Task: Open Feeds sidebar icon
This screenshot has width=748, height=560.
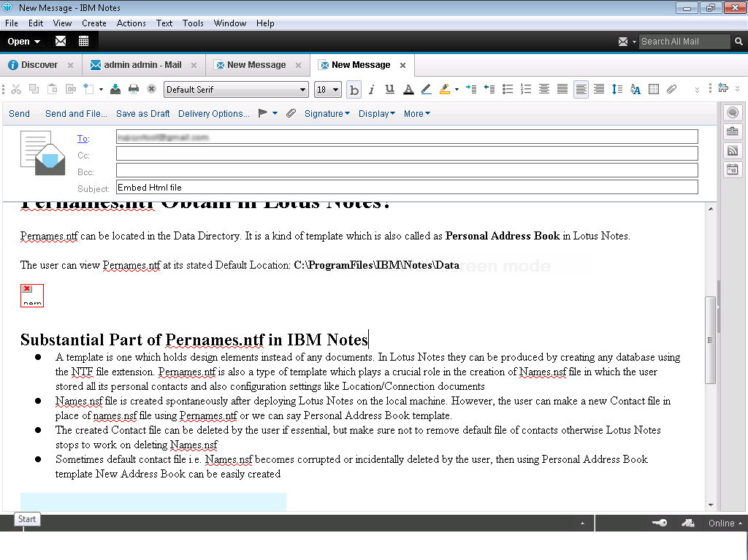Action: 733,150
